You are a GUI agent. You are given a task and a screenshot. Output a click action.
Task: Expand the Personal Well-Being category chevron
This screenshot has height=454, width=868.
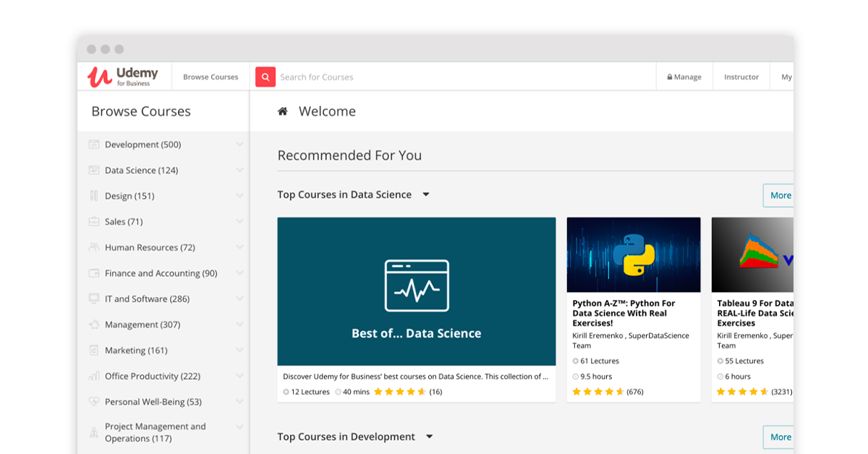click(x=239, y=402)
